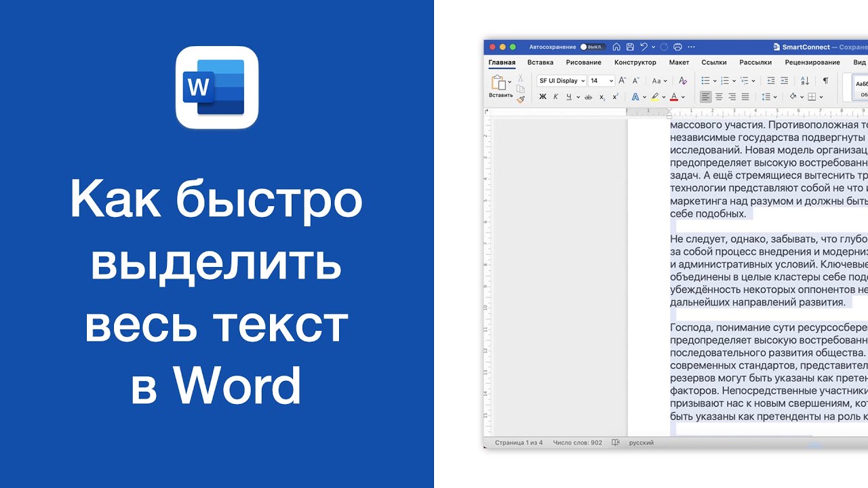Insert a bulleted list
The height and width of the screenshot is (488, 868).
[x=705, y=81]
